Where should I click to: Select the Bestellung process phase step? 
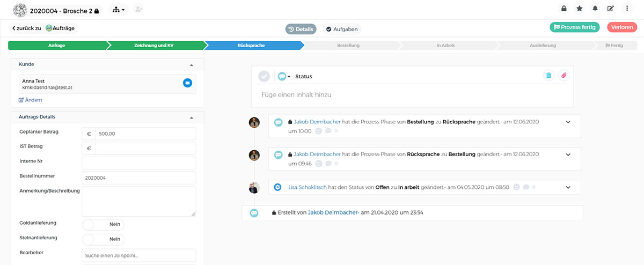point(348,46)
